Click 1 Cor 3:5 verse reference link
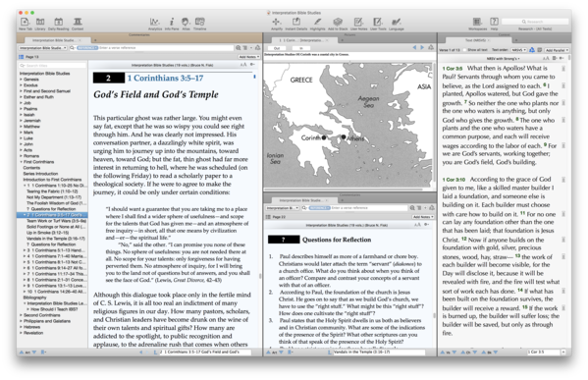Screen dimensions: 588x380 pyautogui.click(x=453, y=69)
